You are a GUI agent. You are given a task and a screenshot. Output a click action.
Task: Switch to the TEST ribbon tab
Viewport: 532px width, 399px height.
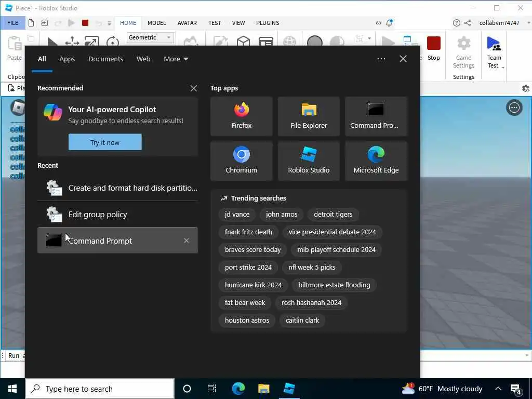tap(215, 23)
